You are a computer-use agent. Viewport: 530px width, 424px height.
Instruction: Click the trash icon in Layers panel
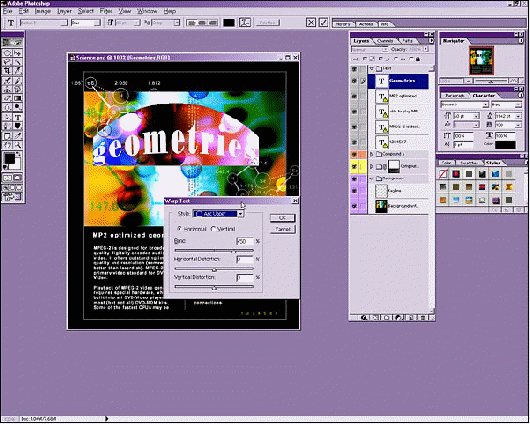tap(423, 317)
